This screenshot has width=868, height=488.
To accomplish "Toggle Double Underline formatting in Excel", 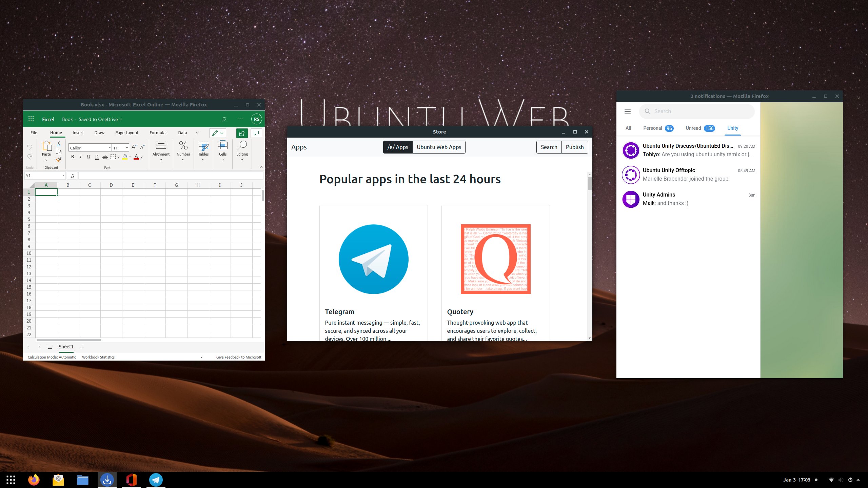I will 97,157.
